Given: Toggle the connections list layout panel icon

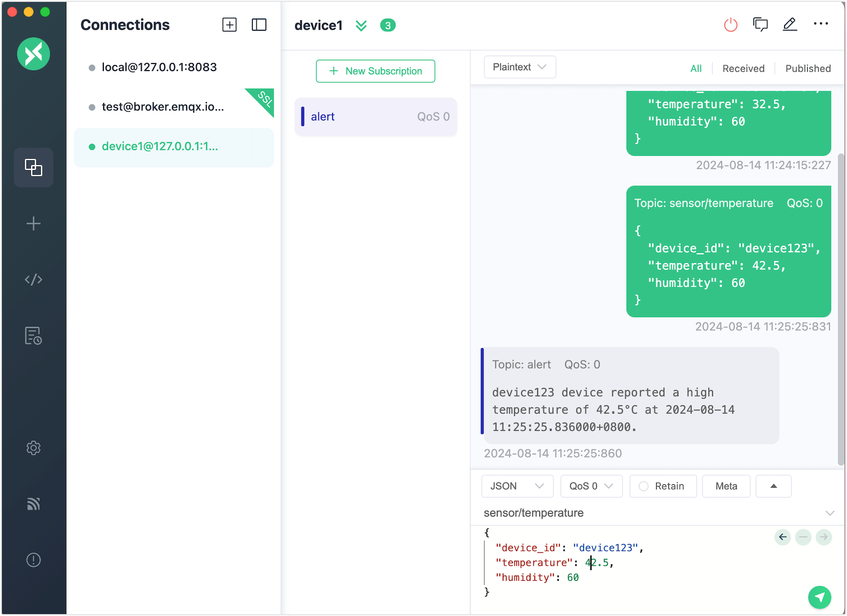Looking at the screenshot, I should (259, 25).
